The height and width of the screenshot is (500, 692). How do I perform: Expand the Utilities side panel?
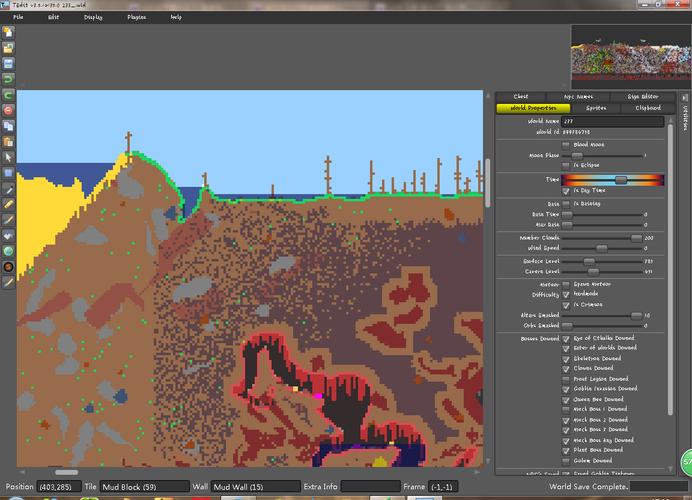click(685, 113)
